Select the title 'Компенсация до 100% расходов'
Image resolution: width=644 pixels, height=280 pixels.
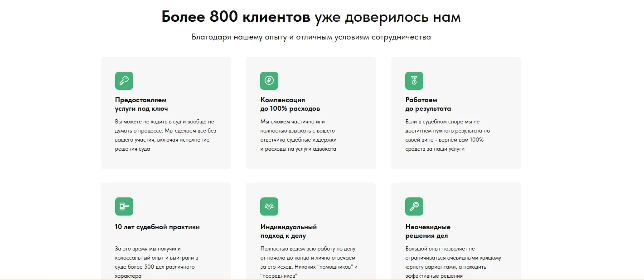[290, 104]
